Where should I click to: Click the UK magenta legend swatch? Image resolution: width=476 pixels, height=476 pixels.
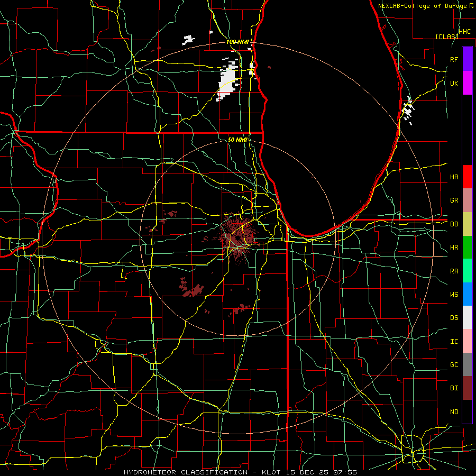pyautogui.click(x=467, y=83)
